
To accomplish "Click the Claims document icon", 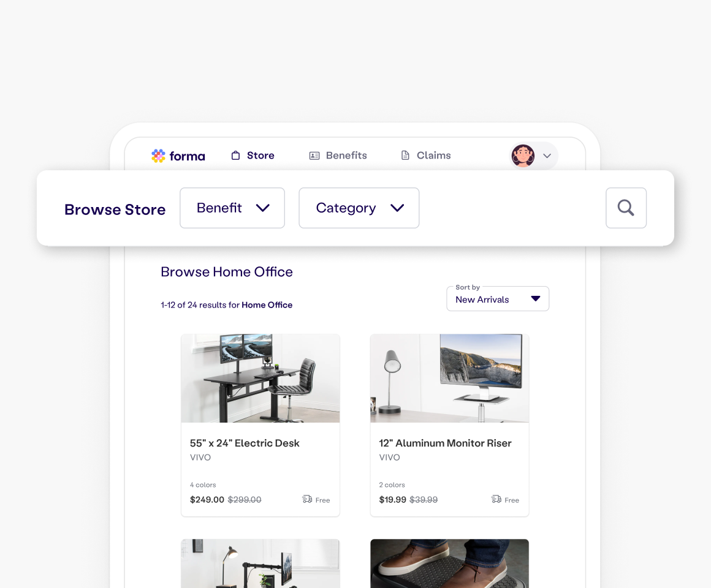I will pos(405,156).
